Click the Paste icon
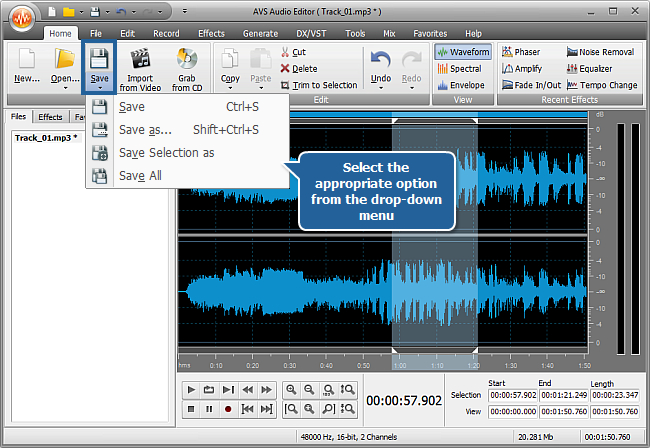Screen dimensions: 650x448 tap(260, 58)
